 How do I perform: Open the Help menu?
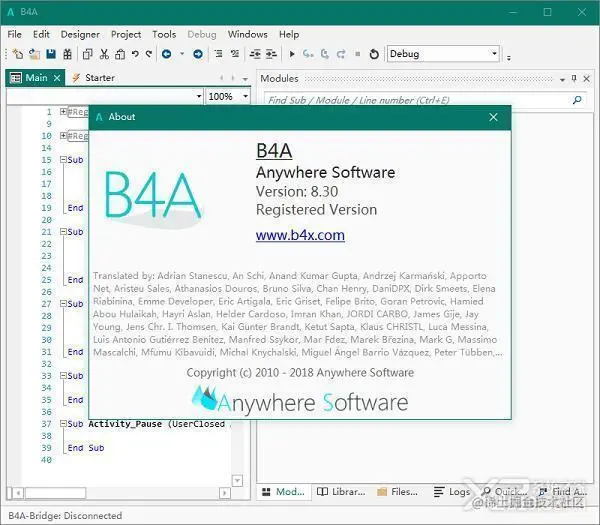pos(289,34)
